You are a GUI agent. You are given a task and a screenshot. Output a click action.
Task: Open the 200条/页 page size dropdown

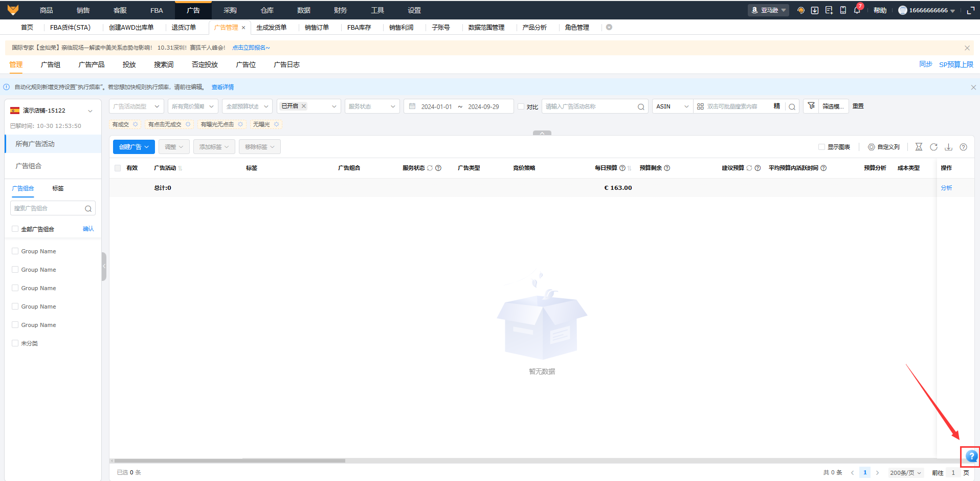(x=905, y=473)
